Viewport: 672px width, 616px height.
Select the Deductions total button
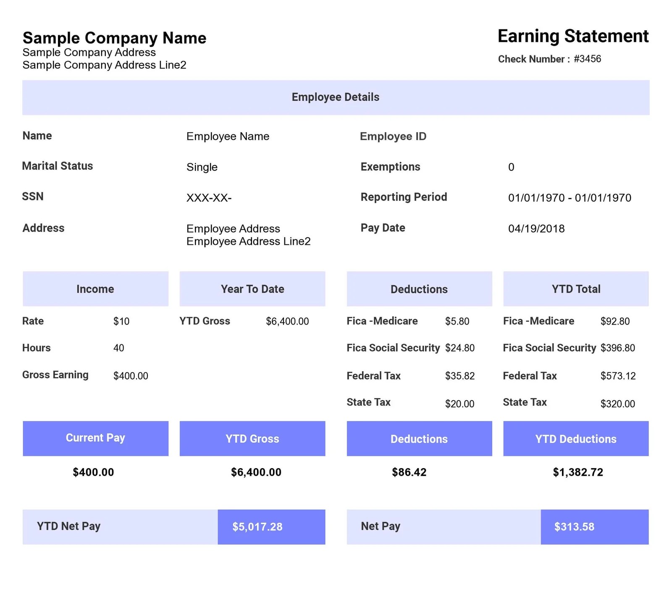[419, 439]
